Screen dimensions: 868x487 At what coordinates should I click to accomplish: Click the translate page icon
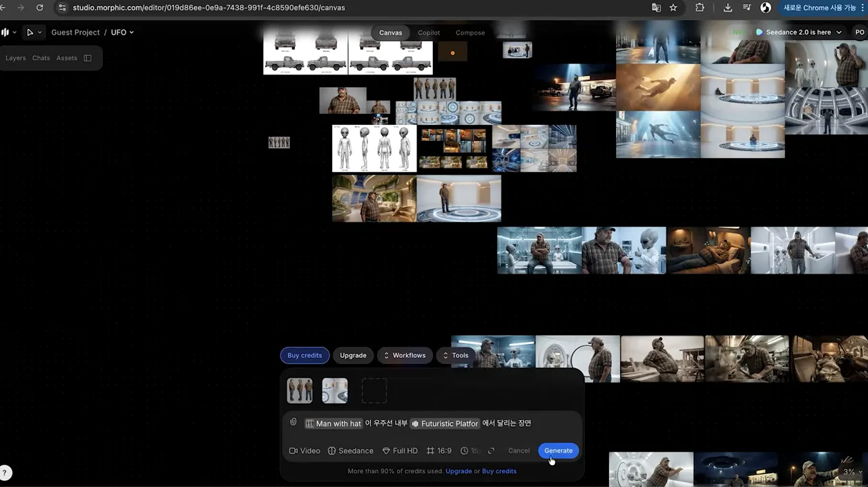pos(656,8)
